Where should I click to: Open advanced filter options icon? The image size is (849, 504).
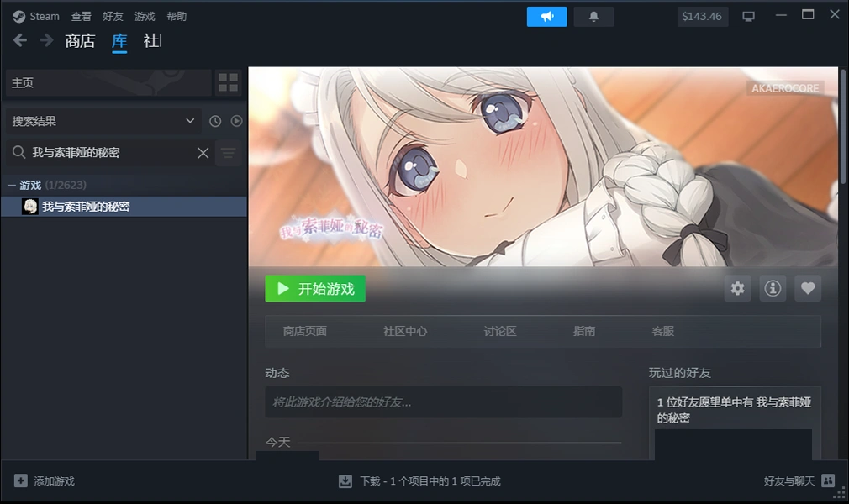(228, 153)
